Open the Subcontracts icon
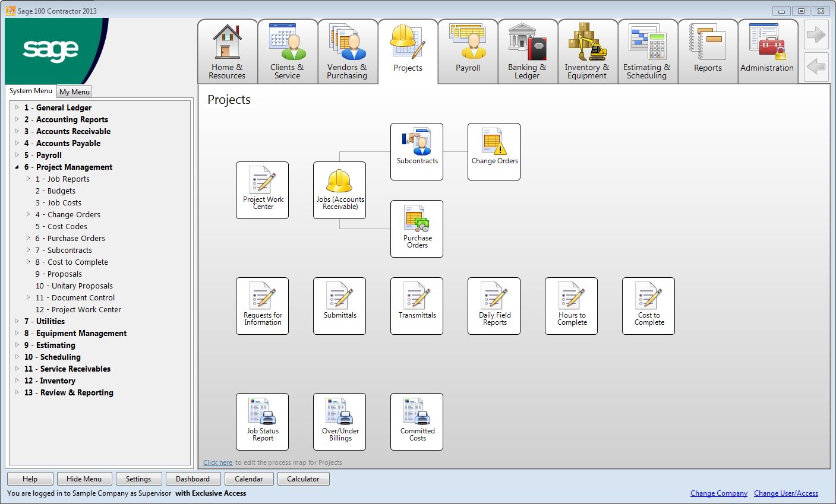This screenshot has width=836, height=504. (x=417, y=151)
